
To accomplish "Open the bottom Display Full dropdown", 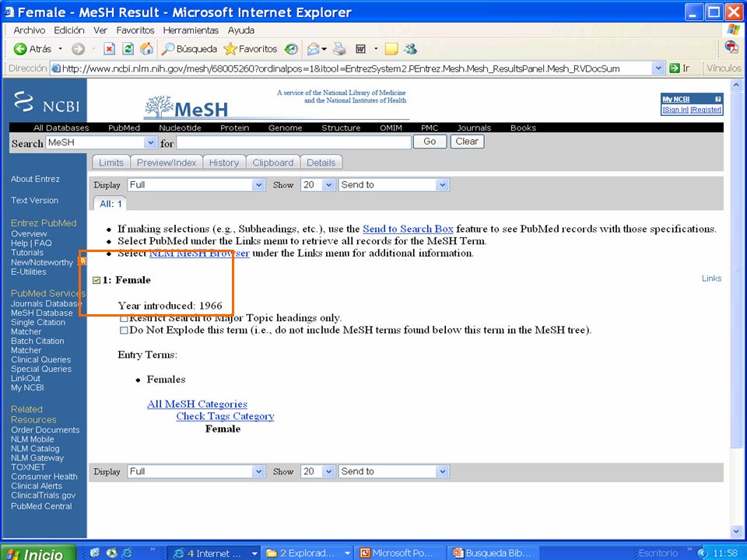I will click(258, 471).
